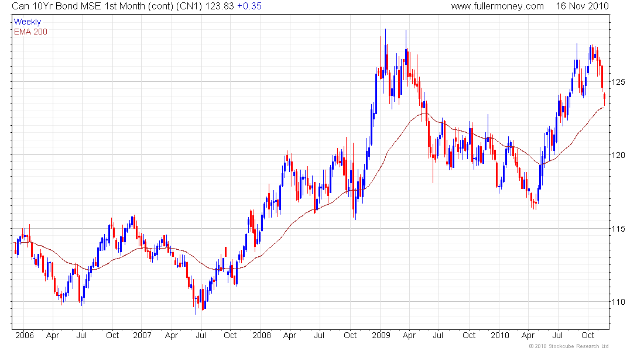Click the rightmost, most recent candlestick
This screenshot has height=351, width=644.
coord(604,97)
